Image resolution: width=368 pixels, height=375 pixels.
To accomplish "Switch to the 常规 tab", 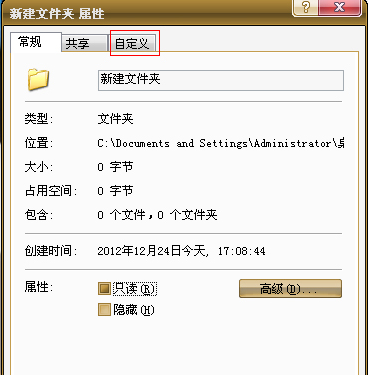I will pos(36,42).
